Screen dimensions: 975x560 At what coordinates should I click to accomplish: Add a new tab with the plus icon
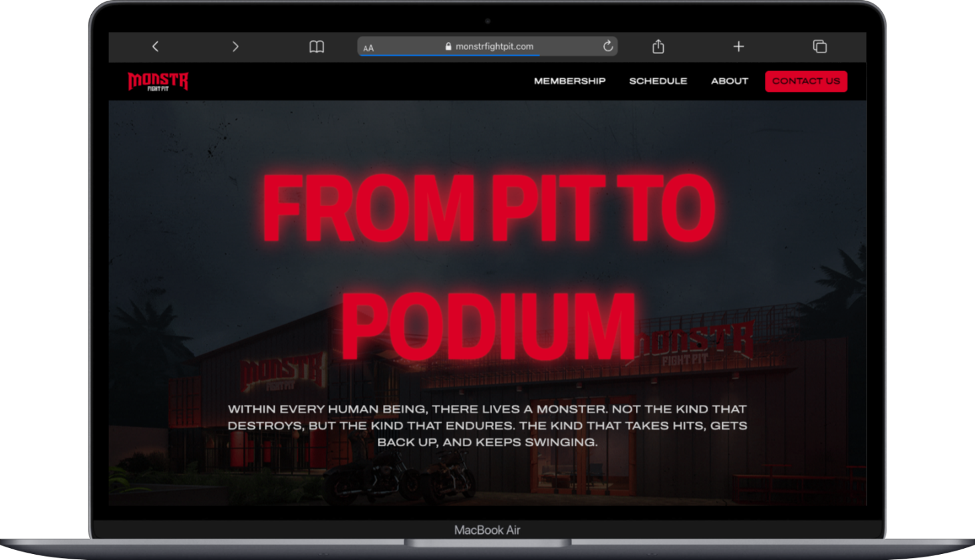coord(738,47)
